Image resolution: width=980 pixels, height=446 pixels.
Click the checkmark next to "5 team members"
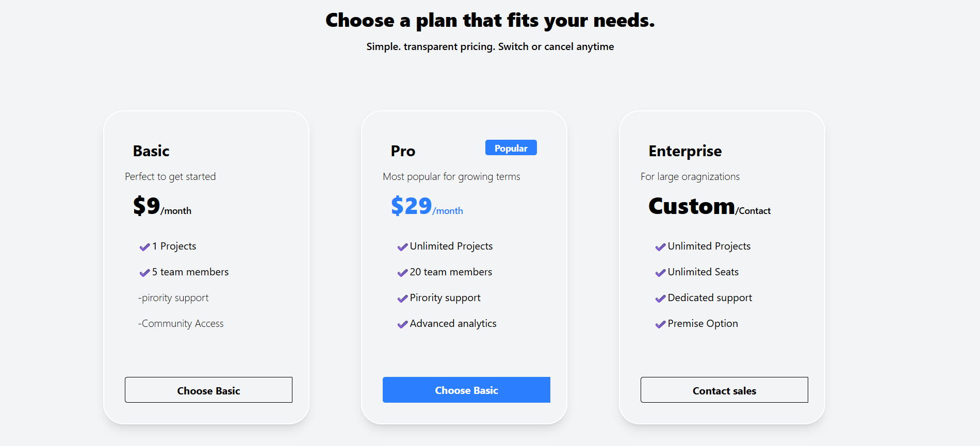tap(144, 273)
